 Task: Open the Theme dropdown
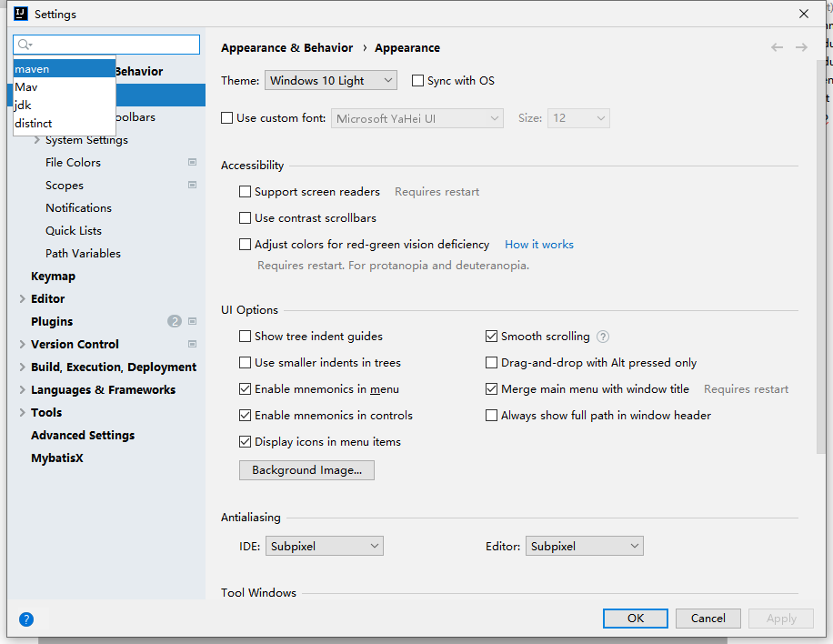click(330, 81)
